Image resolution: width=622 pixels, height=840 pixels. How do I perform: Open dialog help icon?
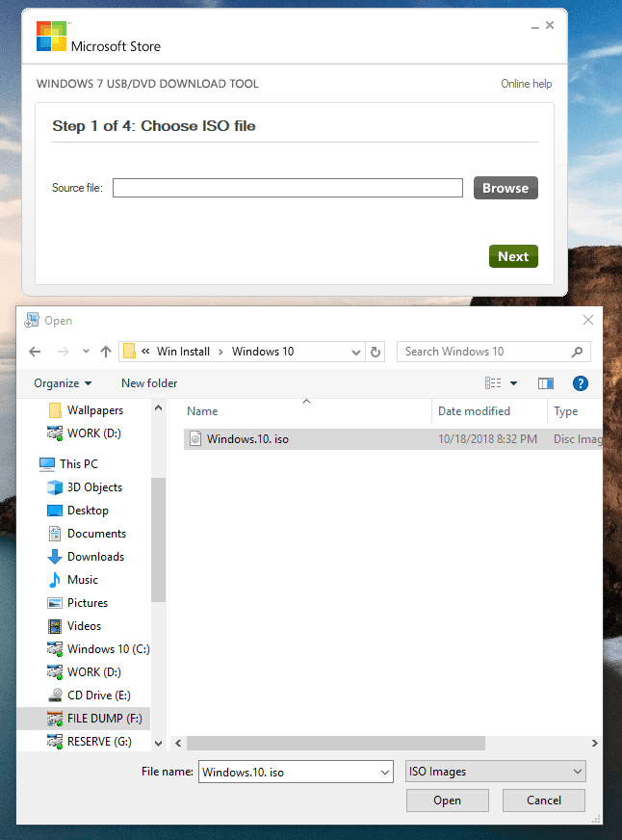pyautogui.click(x=581, y=383)
